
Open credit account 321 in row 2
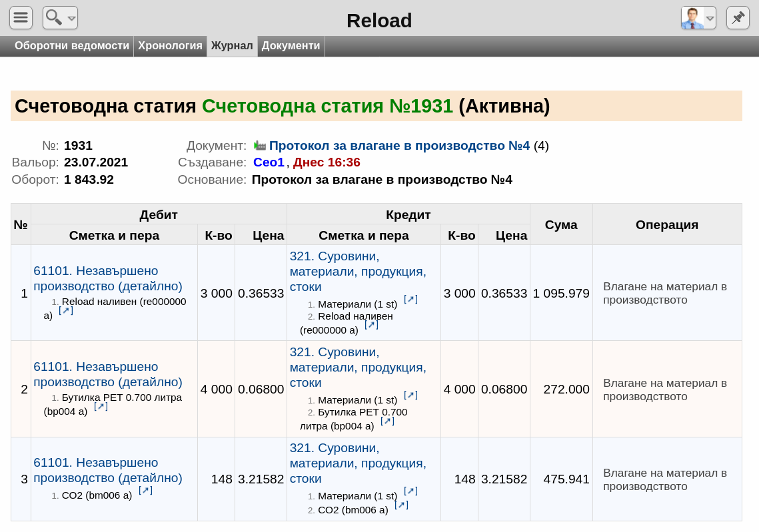click(358, 367)
